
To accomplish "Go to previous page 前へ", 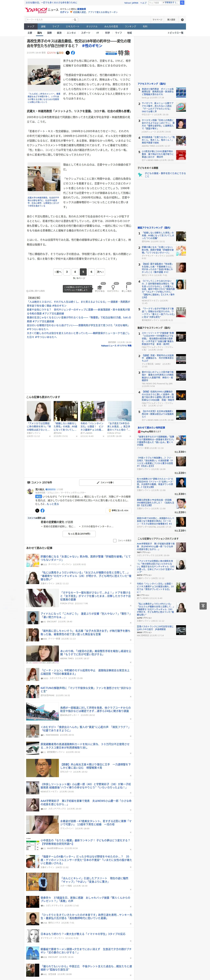I will pos(58,272).
